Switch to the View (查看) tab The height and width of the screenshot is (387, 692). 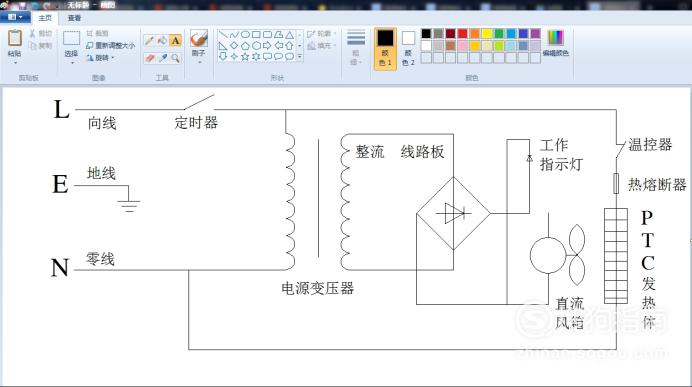pyautogui.click(x=74, y=18)
